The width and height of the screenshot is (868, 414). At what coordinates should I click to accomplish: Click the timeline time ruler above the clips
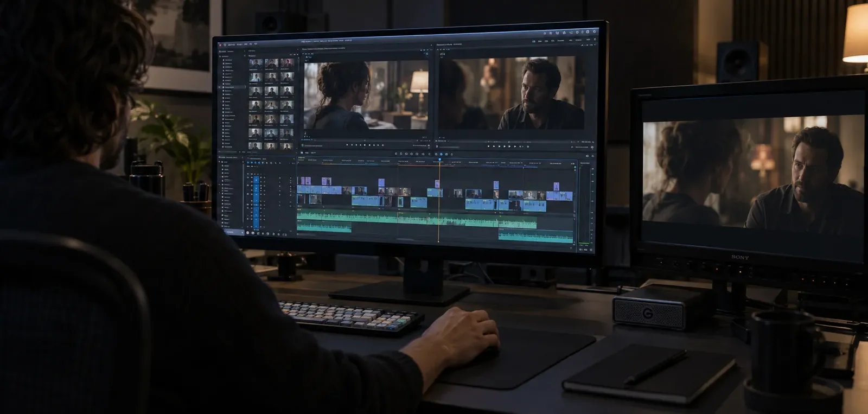pyautogui.click(x=437, y=162)
